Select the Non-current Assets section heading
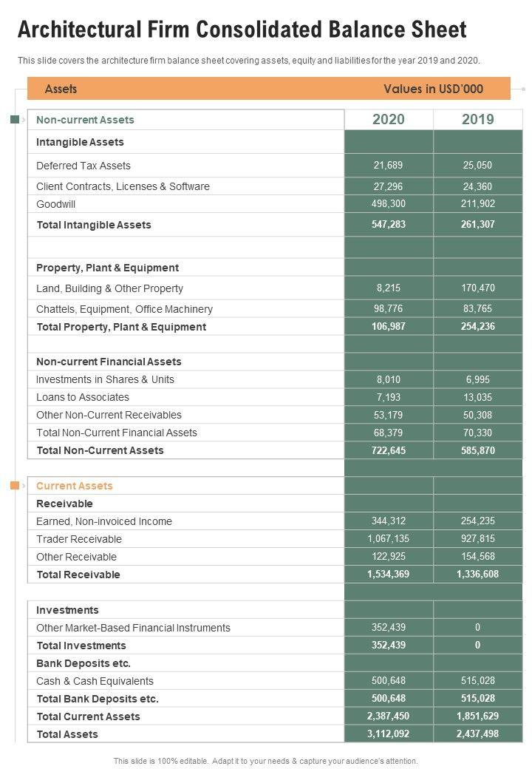The height and width of the screenshot is (769, 532). 85,120
